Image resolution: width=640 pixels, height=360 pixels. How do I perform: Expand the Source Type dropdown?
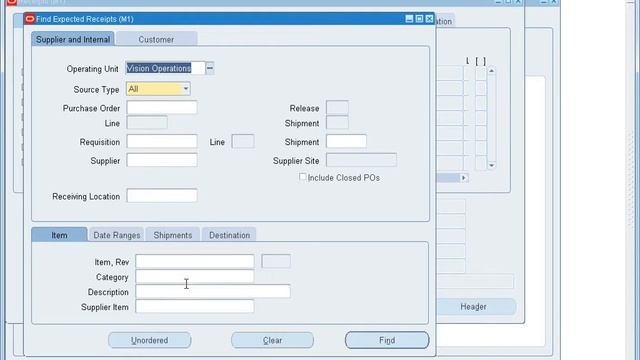click(x=186, y=89)
